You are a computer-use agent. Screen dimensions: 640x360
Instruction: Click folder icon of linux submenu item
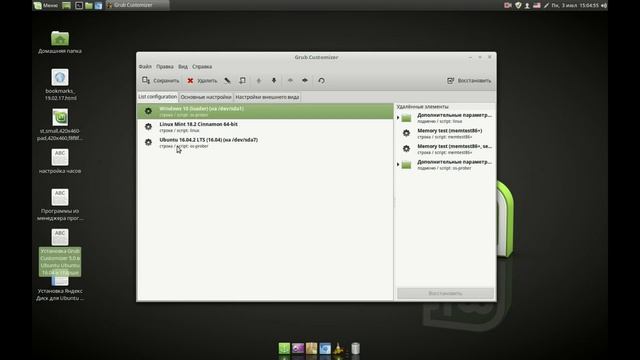(406, 118)
